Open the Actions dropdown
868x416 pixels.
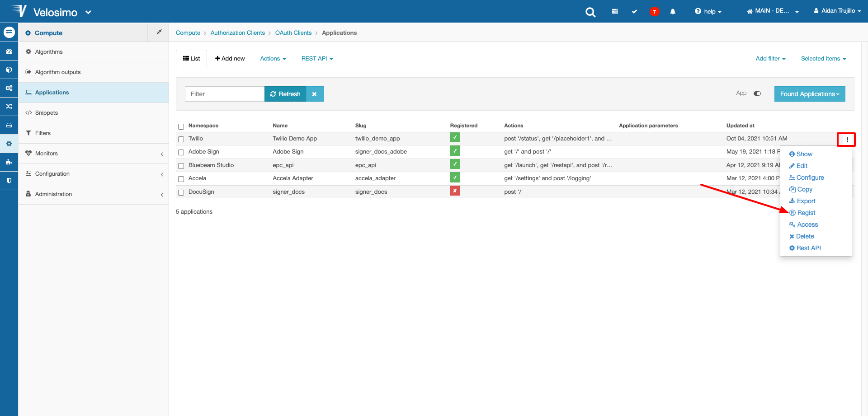pos(273,59)
